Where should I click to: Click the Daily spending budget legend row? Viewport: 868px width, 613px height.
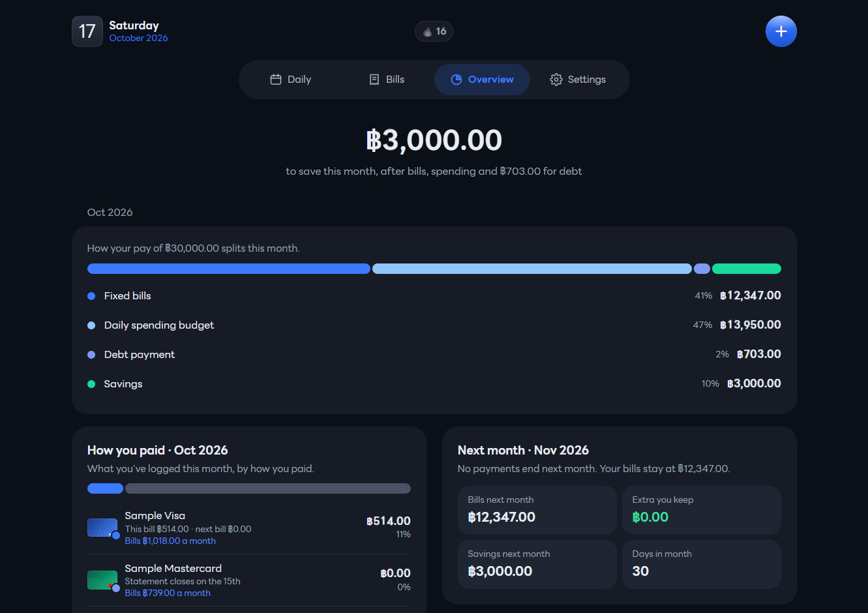point(434,325)
